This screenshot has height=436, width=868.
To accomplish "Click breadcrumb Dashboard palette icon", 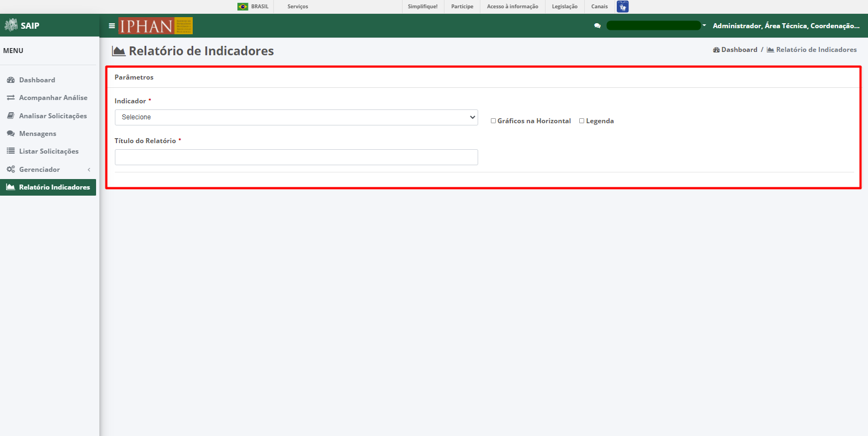I will 716,50.
